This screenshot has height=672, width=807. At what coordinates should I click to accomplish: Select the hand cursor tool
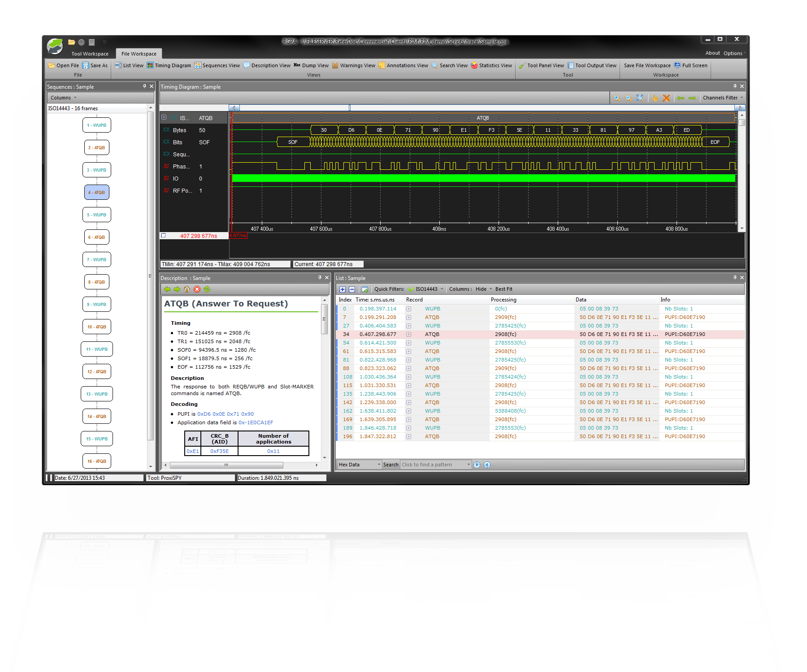point(655,98)
